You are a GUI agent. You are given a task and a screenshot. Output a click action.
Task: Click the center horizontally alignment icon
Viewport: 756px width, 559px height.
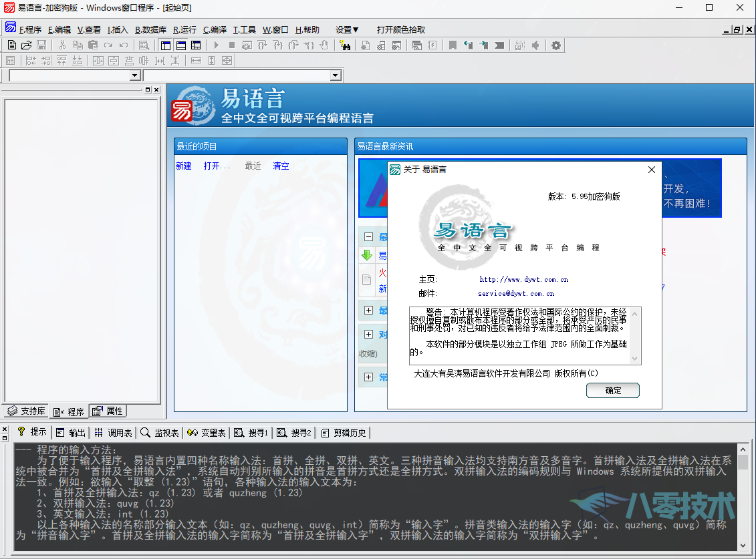(x=98, y=61)
